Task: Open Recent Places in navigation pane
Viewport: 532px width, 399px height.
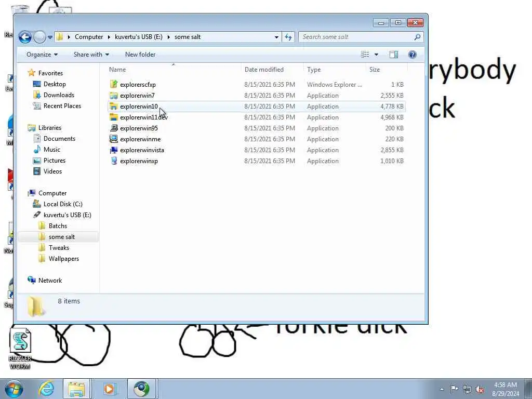Action: tap(62, 106)
